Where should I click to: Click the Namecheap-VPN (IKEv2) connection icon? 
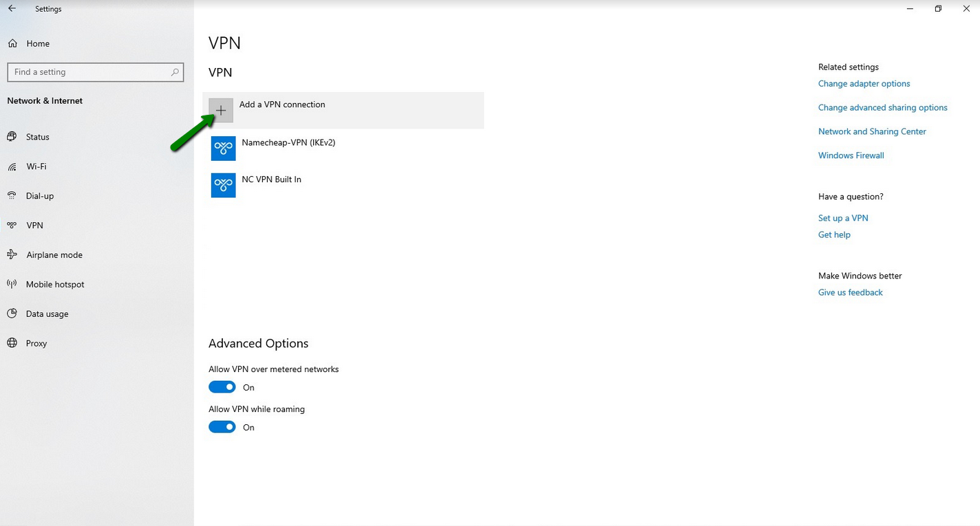pyautogui.click(x=224, y=148)
